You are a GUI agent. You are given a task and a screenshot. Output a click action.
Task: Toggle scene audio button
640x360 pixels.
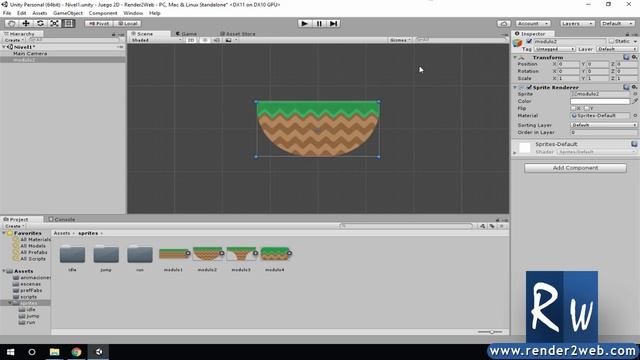pyautogui.click(x=216, y=40)
